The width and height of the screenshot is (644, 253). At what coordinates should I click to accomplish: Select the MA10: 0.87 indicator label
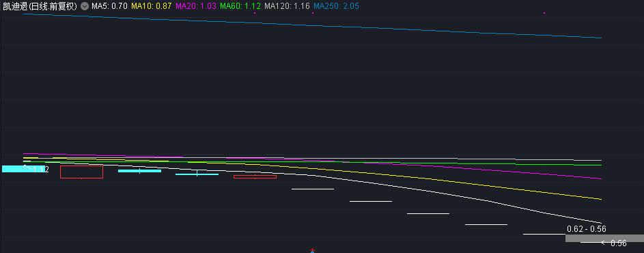point(152,7)
